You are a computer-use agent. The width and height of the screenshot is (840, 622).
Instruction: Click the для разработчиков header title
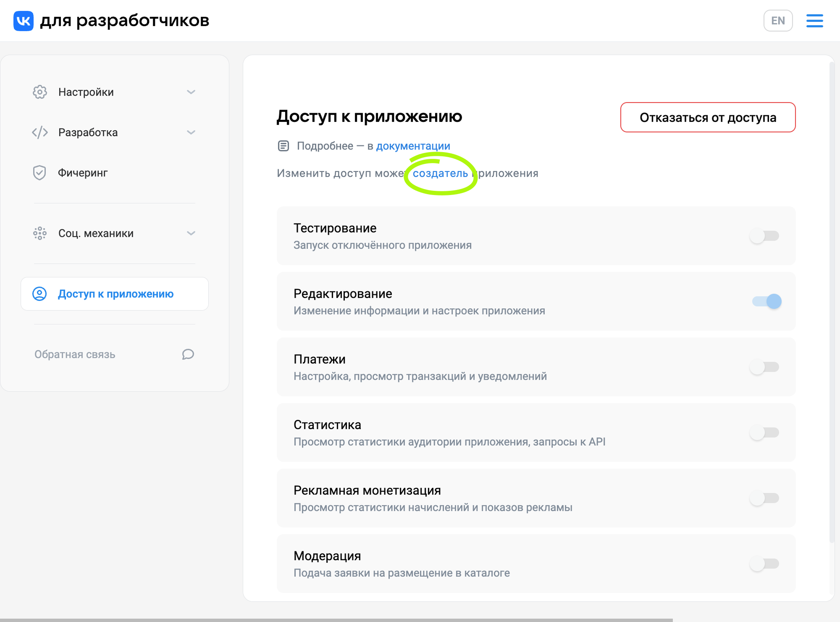click(x=125, y=20)
